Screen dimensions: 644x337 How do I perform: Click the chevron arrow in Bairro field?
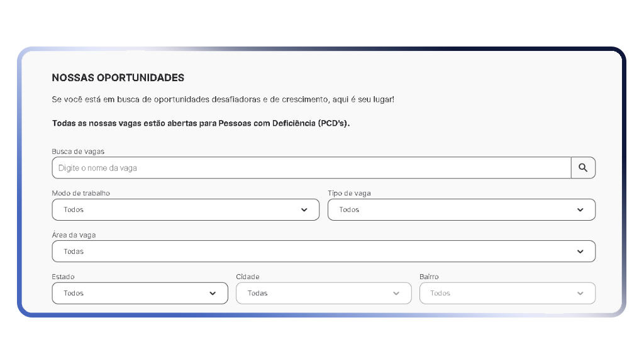coord(580,294)
